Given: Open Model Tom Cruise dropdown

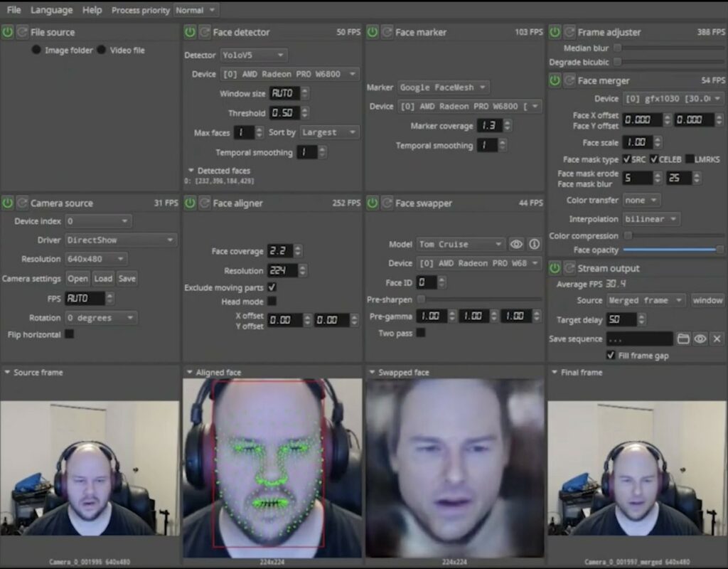Looking at the screenshot, I should (x=461, y=245).
